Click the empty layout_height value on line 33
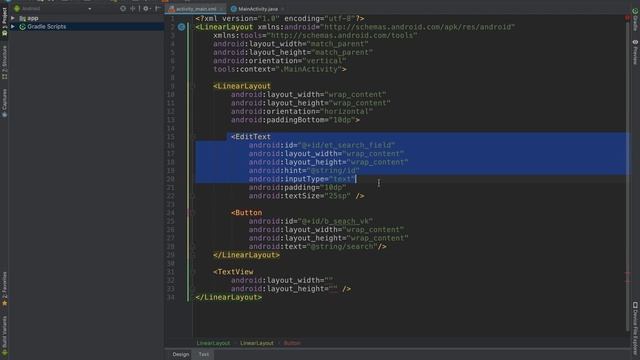This screenshot has width=640, height=360. (x=333, y=289)
